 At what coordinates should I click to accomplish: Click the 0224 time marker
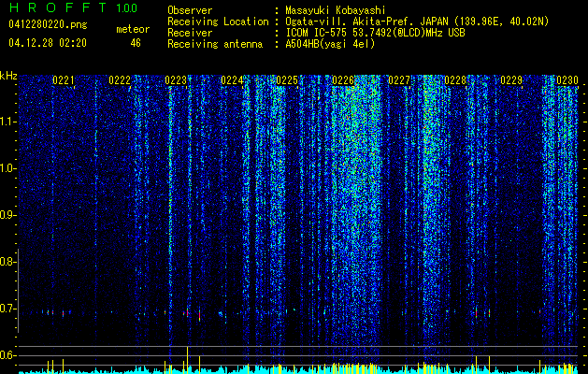(232, 80)
